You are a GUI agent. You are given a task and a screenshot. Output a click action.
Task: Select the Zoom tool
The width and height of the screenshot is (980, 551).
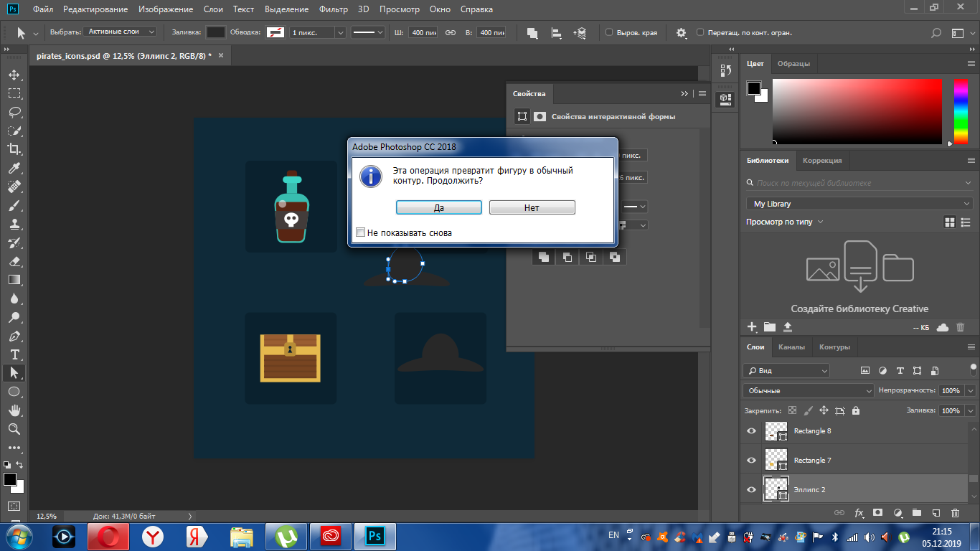[x=14, y=429]
